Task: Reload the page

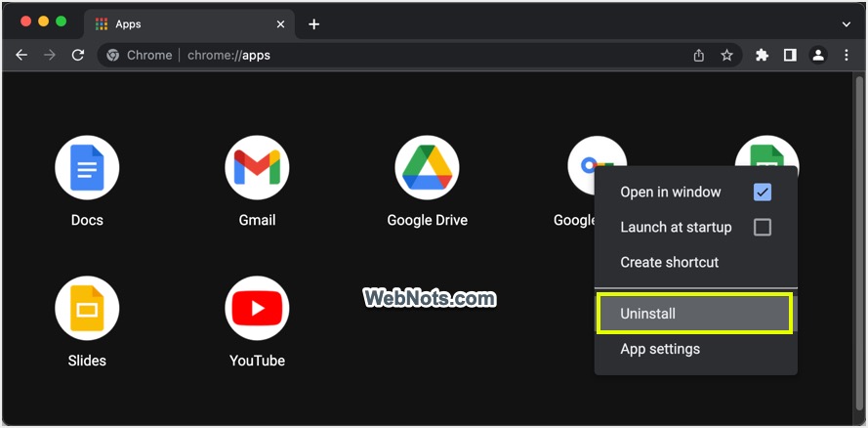Action: click(x=78, y=55)
